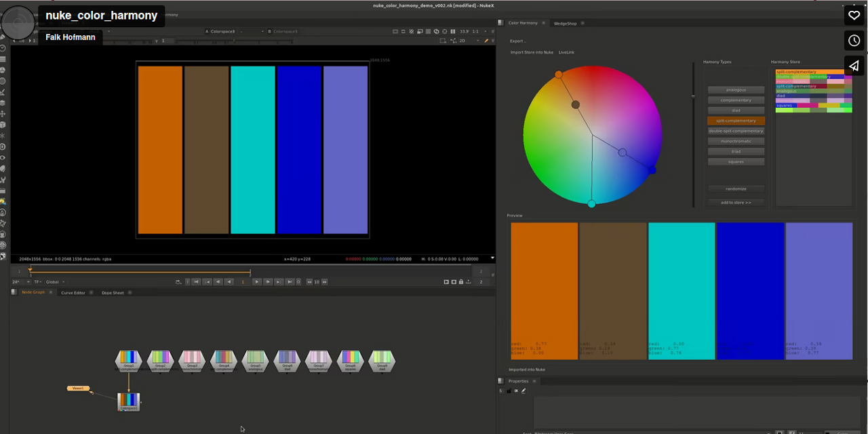Select the Viewer1 node
Image resolution: width=868 pixels, height=434 pixels.
(x=78, y=388)
